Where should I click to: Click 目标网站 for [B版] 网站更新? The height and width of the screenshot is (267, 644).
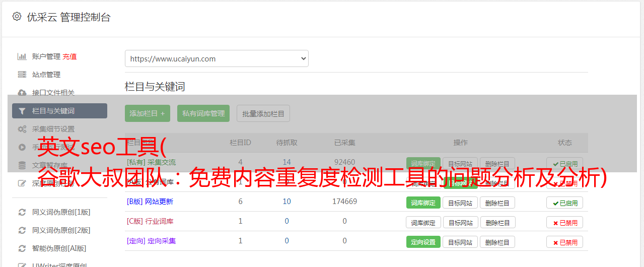click(460, 203)
